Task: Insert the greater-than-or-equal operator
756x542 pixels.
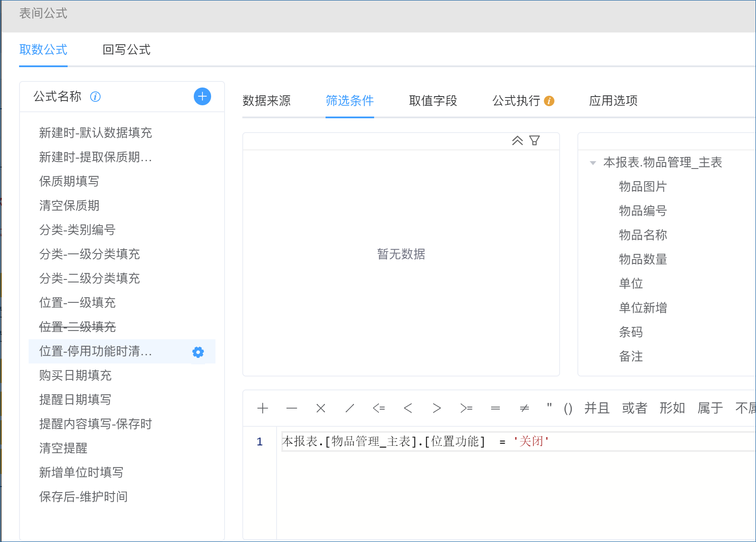Action: click(466, 408)
